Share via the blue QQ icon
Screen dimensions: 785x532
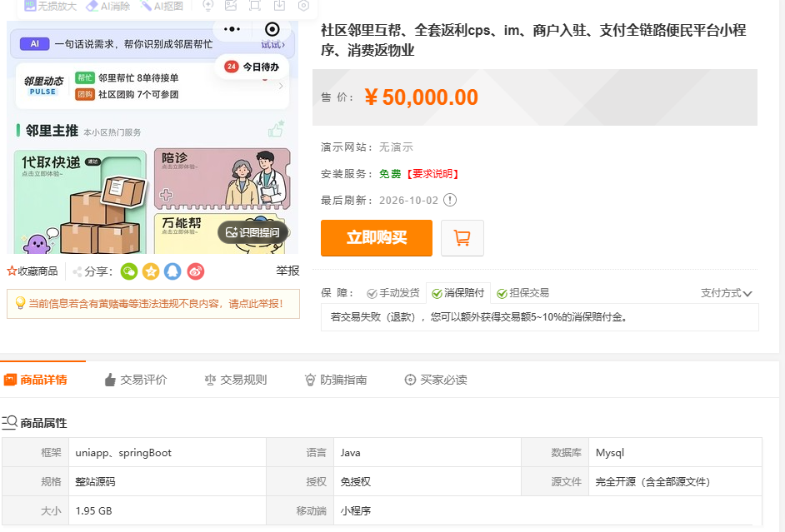(x=172, y=271)
